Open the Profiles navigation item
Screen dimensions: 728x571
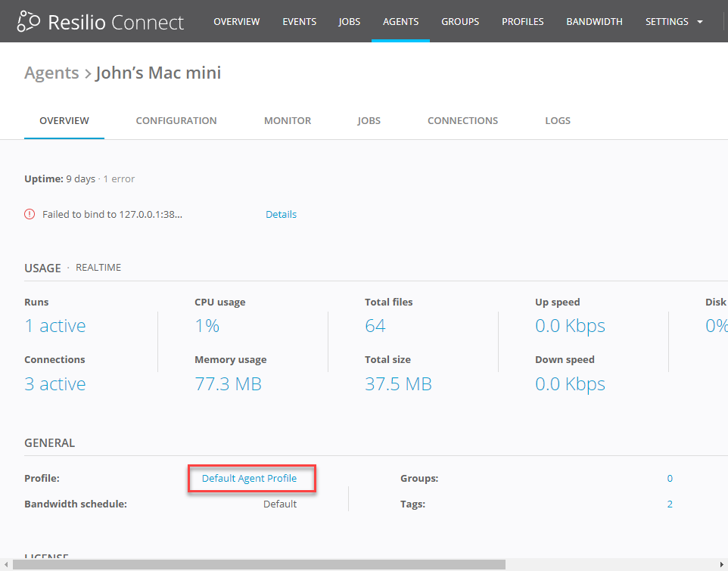point(522,22)
